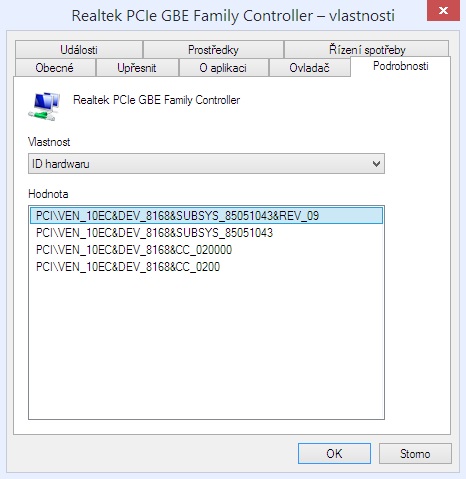The image size is (466, 479).
Task: Open the O aplikaci tab
Action: tap(223, 68)
